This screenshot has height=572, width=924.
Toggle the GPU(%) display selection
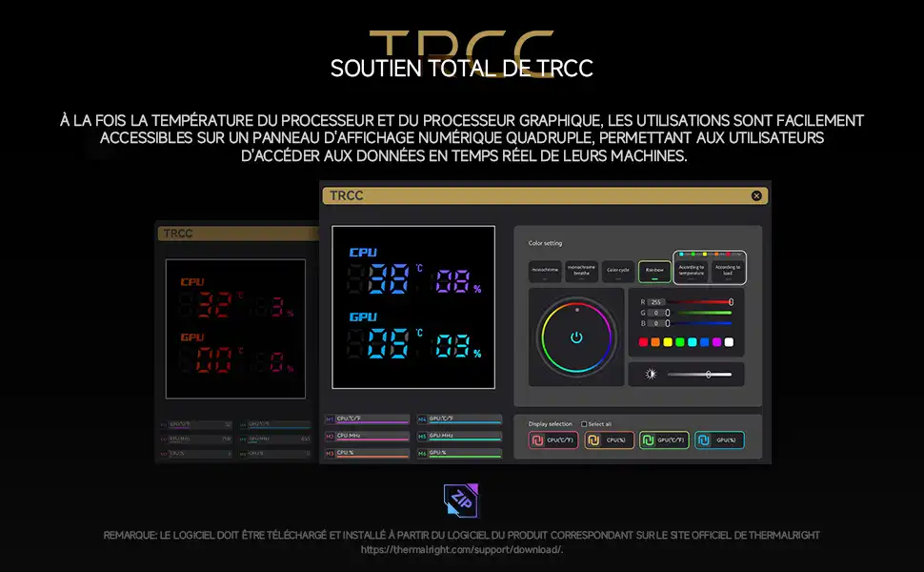pos(719,440)
